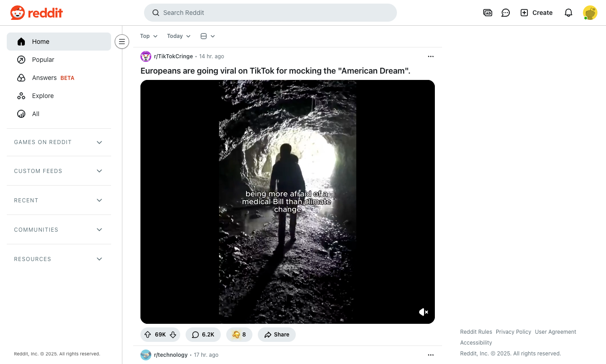Viewport: 606px width, 364px height.
Task: Give an award to the post
Action: (x=239, y=335)
